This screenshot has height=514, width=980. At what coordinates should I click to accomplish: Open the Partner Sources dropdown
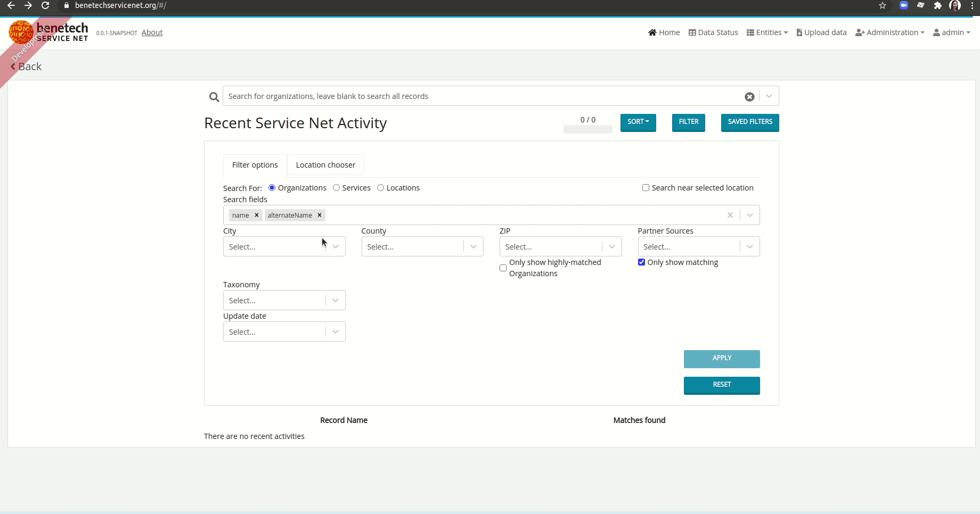click(699, 246)
